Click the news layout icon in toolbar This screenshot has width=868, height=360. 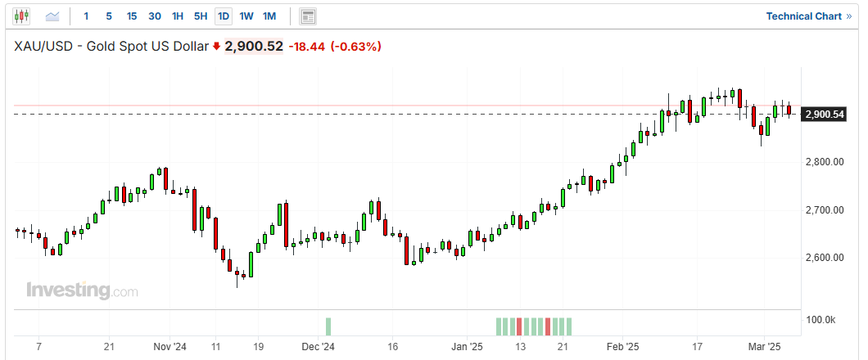pos(308,16)
